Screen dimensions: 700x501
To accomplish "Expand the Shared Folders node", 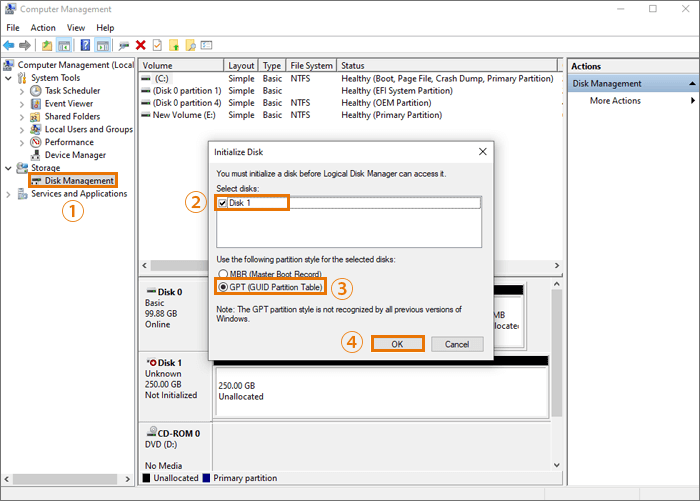I will (22, 117).
